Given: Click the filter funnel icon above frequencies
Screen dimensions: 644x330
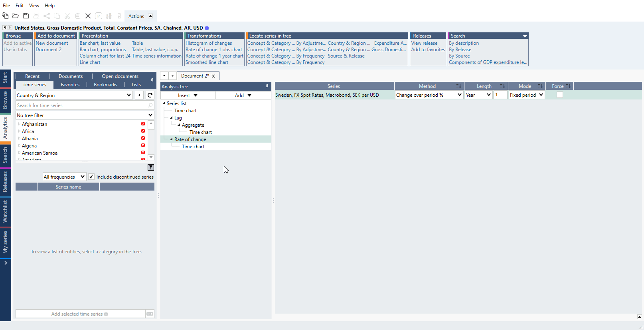Looking at the screenshot, I should pyautogui.click(x=151, y=167).
